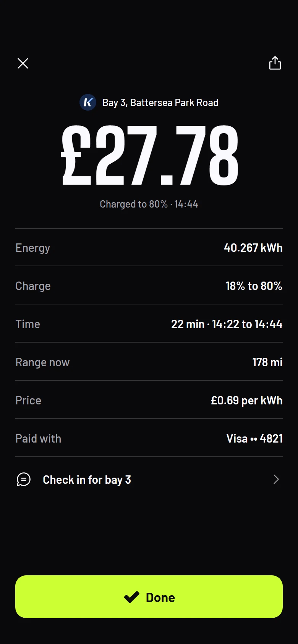Tap the Price £0.69 per kWh row

[x=149, y=400]
